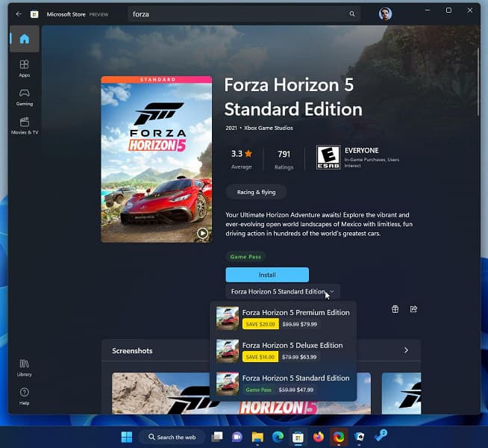Launch Firefox from the taskbar

pos(318,437)
